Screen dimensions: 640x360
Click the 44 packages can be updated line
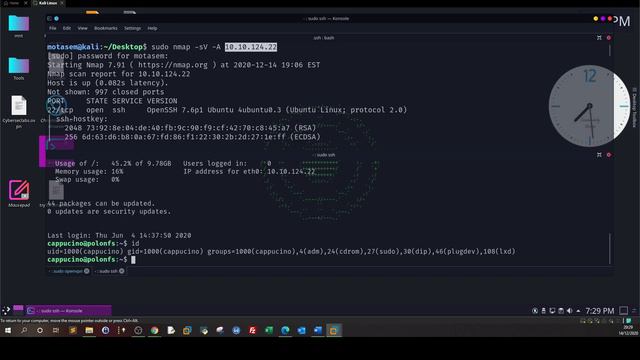coord(101,203)
